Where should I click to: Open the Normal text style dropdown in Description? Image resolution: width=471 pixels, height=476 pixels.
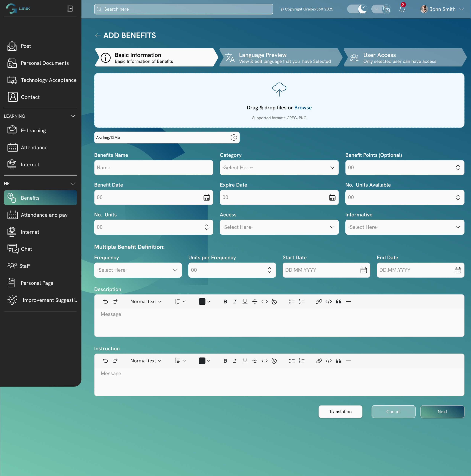click(x=146, y=302)
